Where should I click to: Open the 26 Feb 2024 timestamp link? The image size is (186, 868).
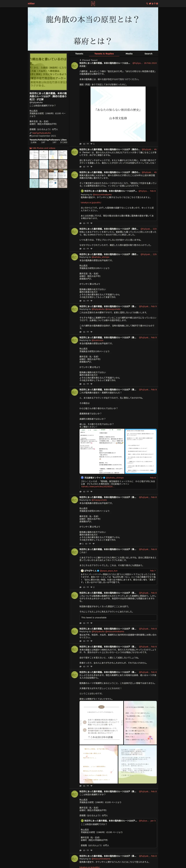(x=150, y=63)
